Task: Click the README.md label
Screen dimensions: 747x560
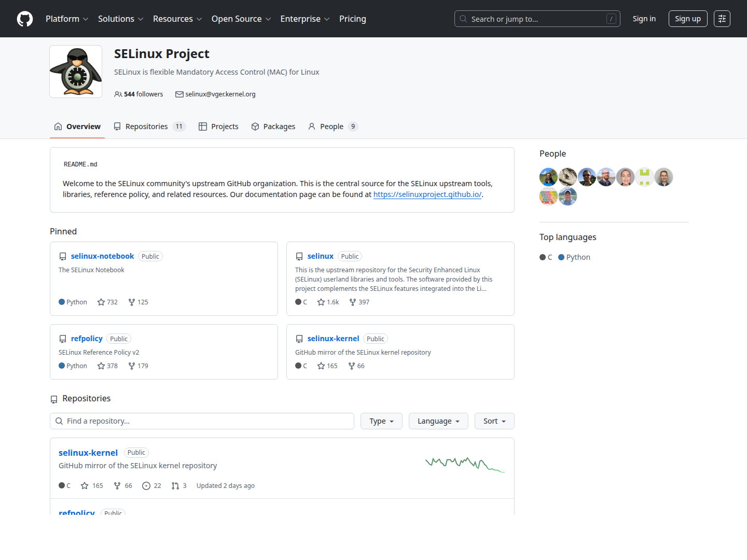Action: (80, 164)
